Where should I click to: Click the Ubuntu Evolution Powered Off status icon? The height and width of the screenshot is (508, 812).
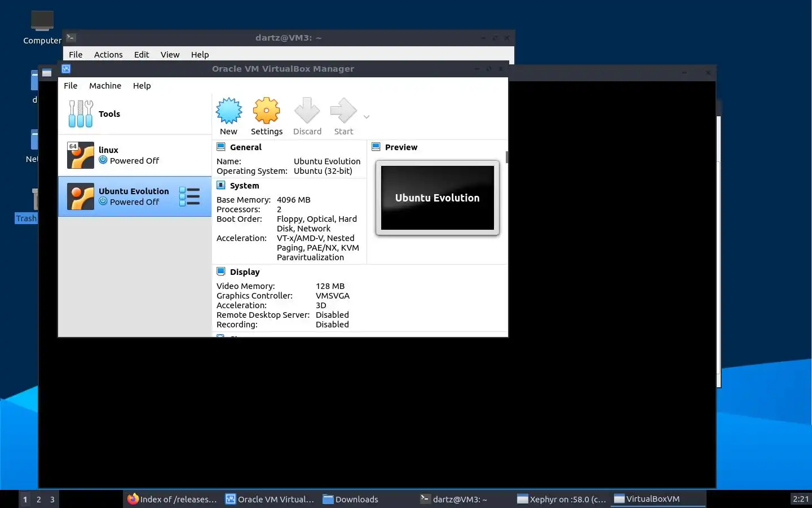pos(103,201)
